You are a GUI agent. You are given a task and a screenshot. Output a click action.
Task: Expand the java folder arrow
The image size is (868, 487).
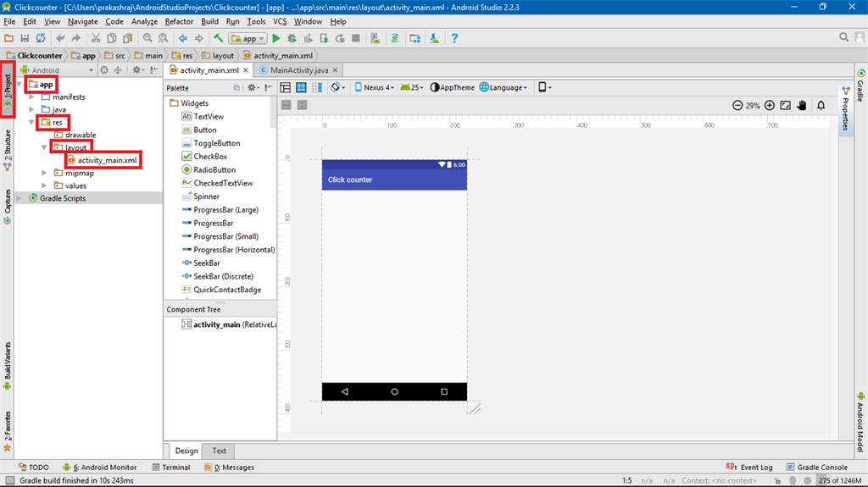(31, 109)
